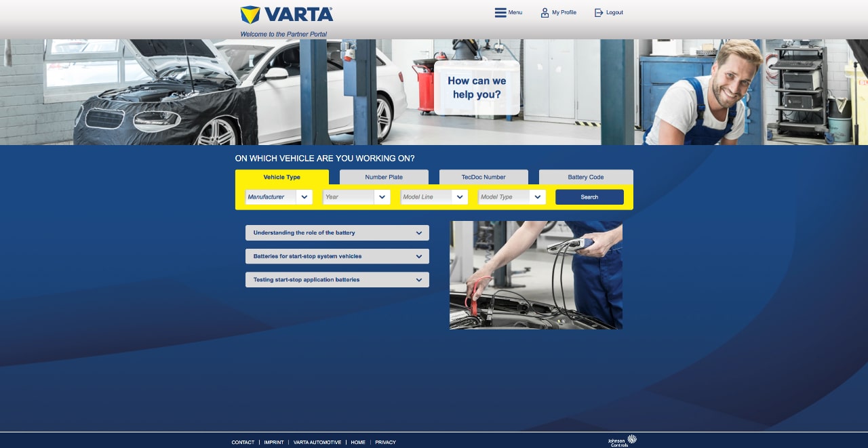Image resolution: width=868 pixels, height=448 pixels.
Task: Select the Vehicle Type tab
Action: point(282,177)
